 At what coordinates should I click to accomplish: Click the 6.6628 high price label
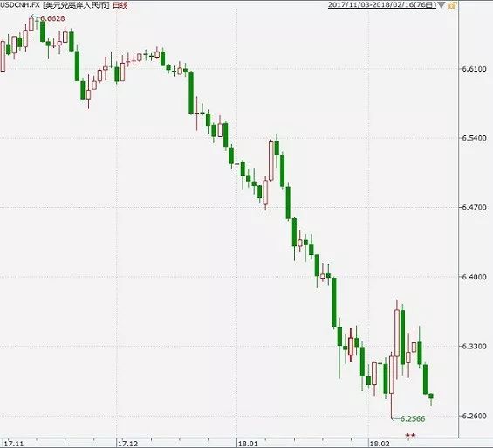tap(52, 18)
